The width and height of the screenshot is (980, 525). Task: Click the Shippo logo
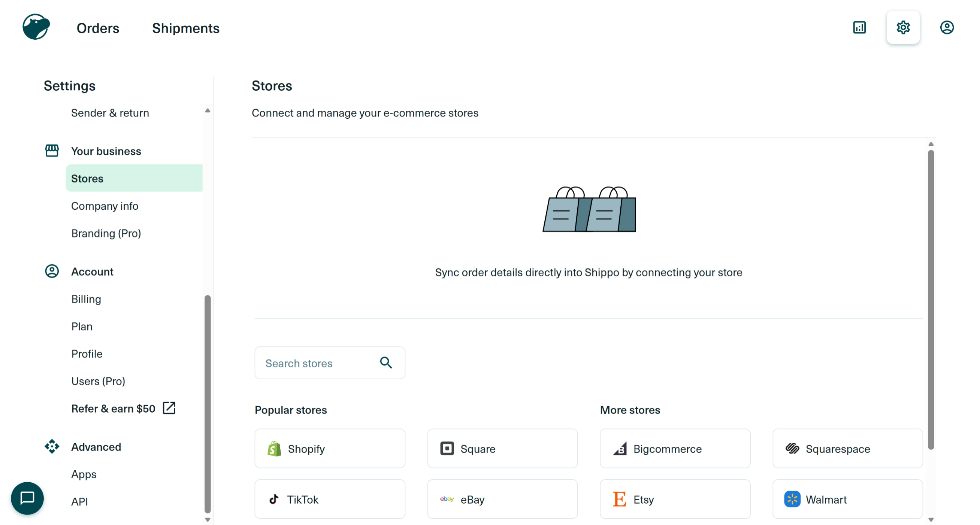pos(36,27)
